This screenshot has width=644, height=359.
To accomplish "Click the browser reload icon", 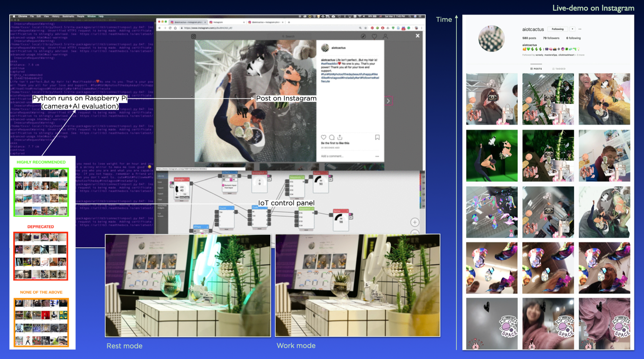I will (170, 28).
